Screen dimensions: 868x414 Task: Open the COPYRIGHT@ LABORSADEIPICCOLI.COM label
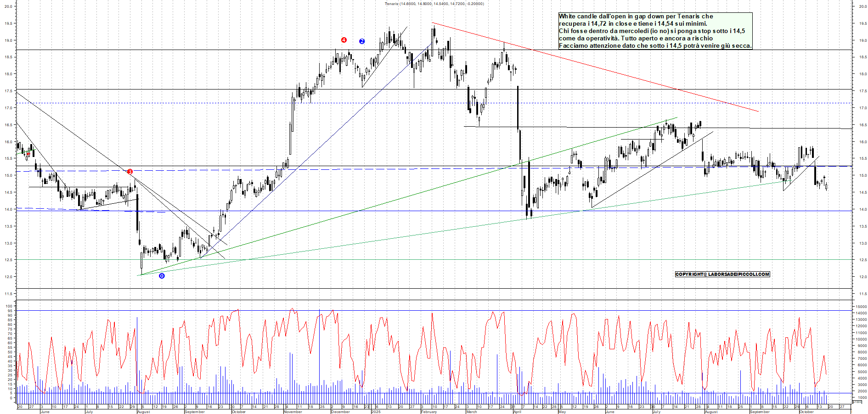pos(722,274)
